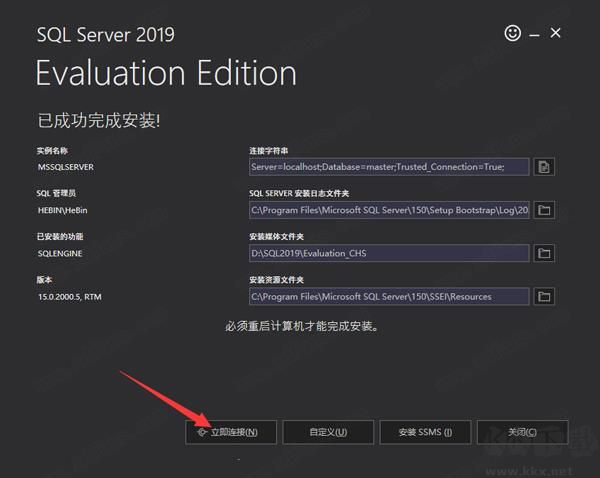Screen dimensions: 600x478
Task: Click the SQL 管理员 label
Action: tap(56, 194)
